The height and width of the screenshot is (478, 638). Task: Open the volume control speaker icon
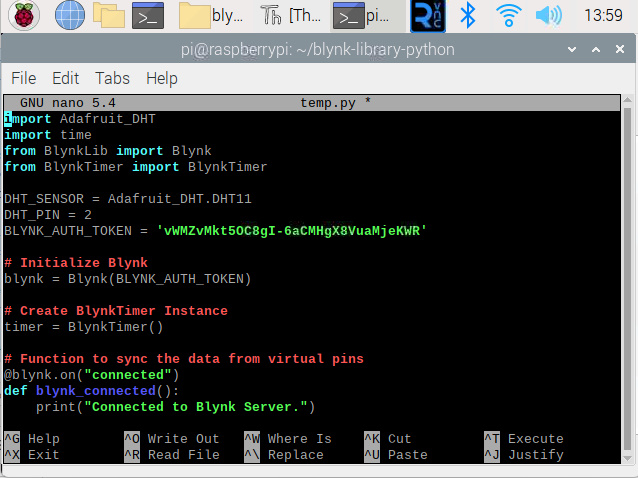(x=548, y=15)
